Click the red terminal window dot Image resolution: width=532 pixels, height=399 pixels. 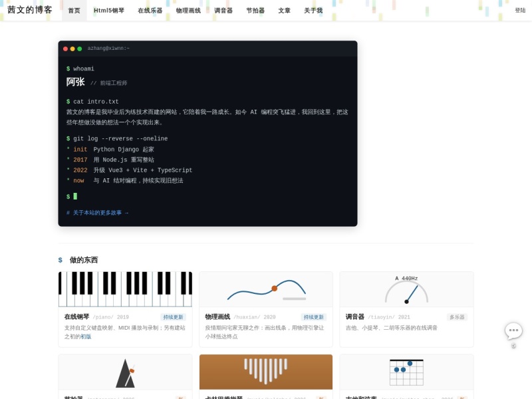[x=65, y=49]
